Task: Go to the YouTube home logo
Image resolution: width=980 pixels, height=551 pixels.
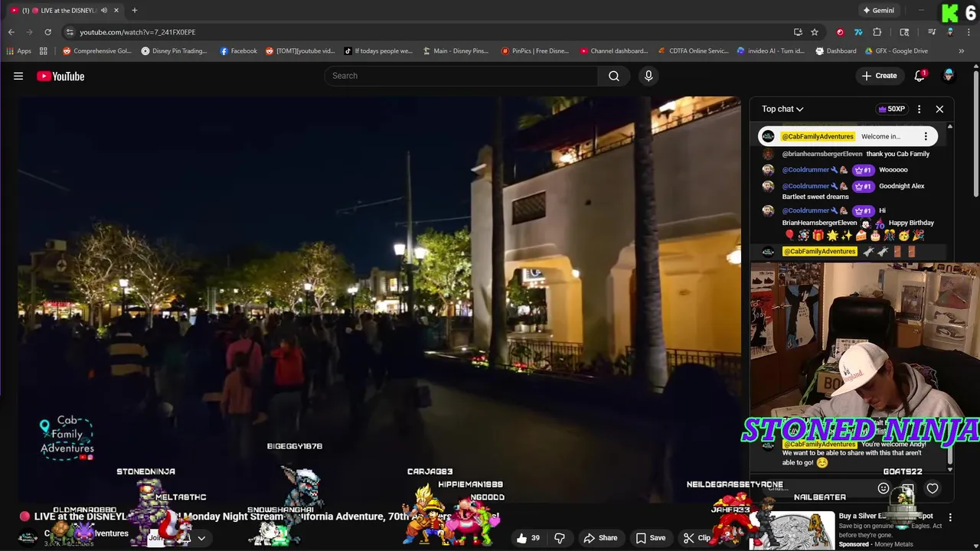Action: [60, 76]
